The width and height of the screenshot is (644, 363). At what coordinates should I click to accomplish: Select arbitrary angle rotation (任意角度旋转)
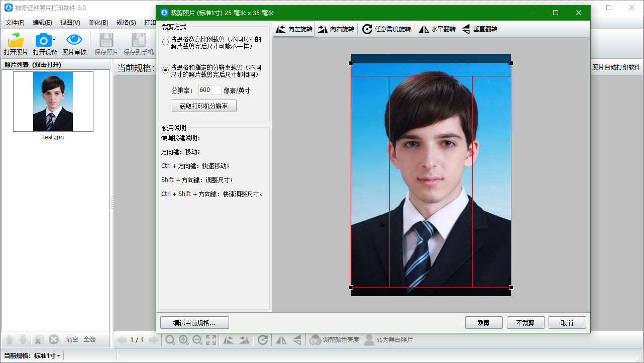tap(386, 29)
